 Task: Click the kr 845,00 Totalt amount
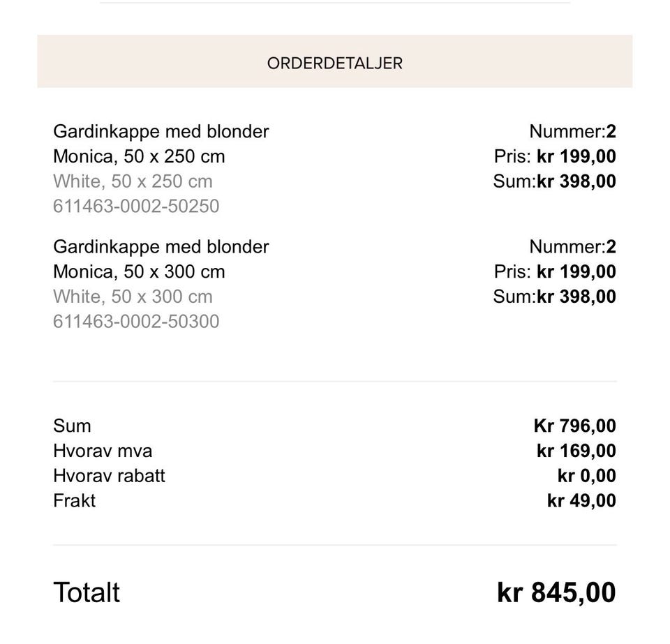click(x=556, y=592)
